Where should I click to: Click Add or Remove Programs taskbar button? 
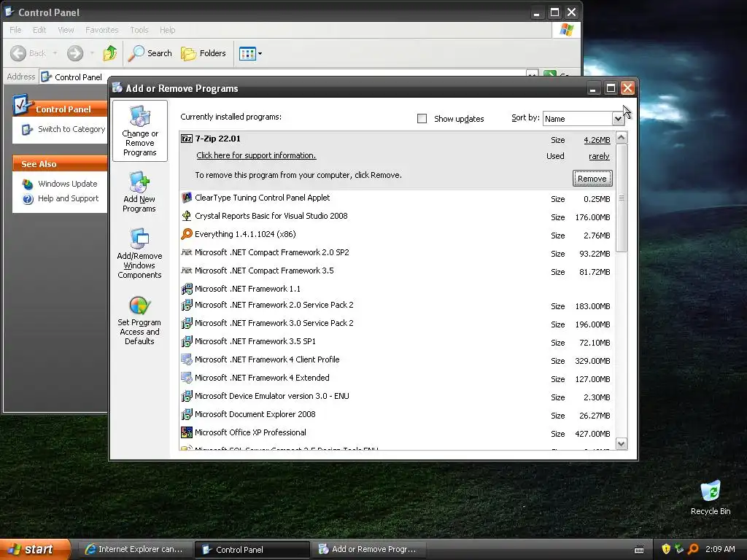(x=368, y=549)
